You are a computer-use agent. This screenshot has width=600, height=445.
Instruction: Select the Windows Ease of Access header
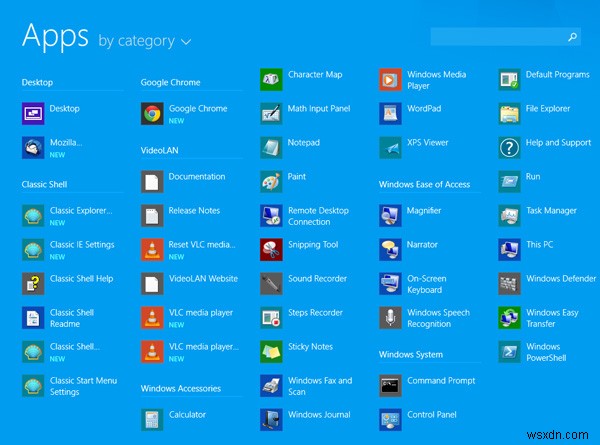[424, 184]
